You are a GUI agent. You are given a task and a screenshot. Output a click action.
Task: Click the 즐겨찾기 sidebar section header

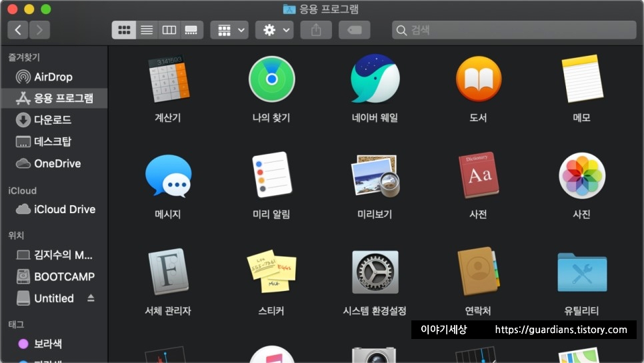pos(24,57)
